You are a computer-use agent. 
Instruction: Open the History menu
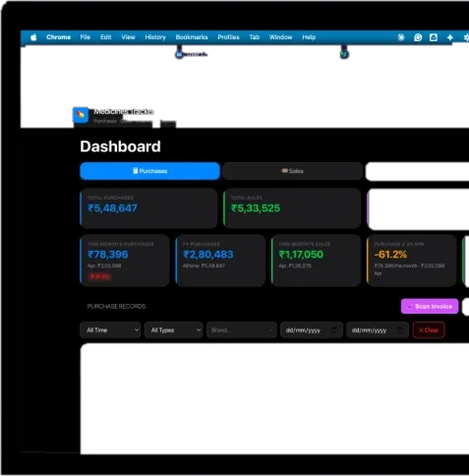coord(155,37)
